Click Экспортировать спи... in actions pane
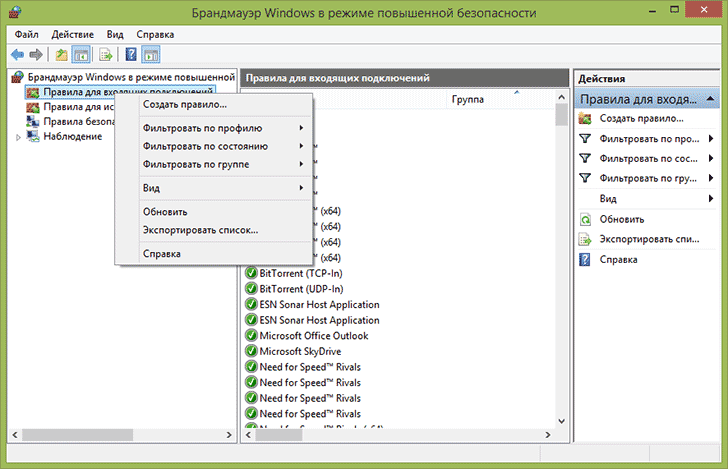Image resolution: width=728 pixels, height=469 pixels. tap(649, 239)
